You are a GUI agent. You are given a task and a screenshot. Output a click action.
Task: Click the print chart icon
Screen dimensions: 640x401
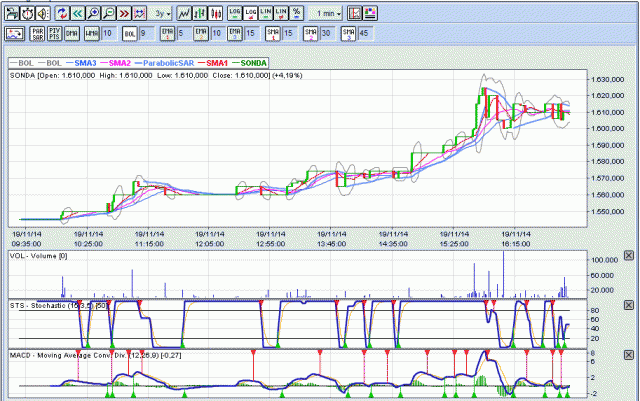click(x=13, y=14)
